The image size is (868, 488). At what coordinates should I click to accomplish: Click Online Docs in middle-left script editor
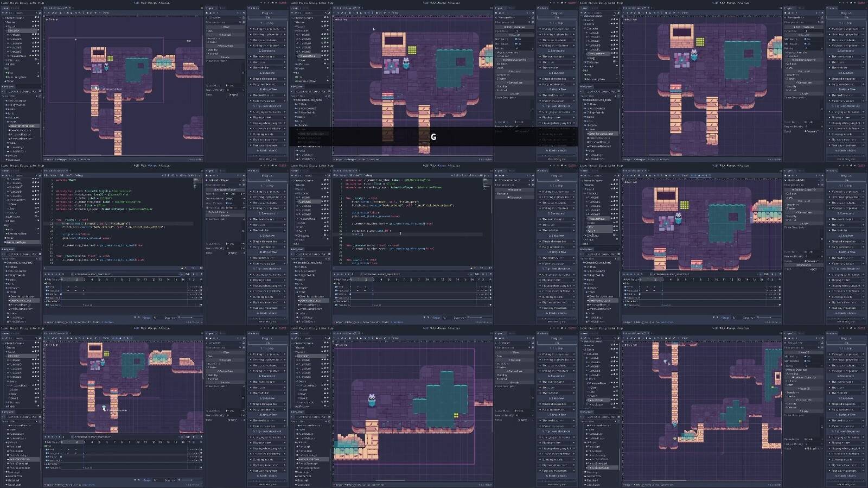click(x=170, y=176)
